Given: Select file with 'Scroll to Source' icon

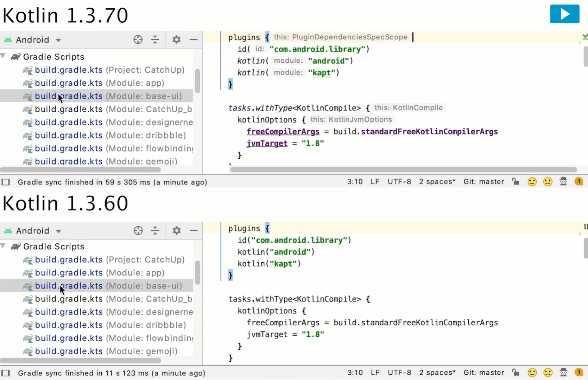Looking at the screenshot, I should 138,39.
